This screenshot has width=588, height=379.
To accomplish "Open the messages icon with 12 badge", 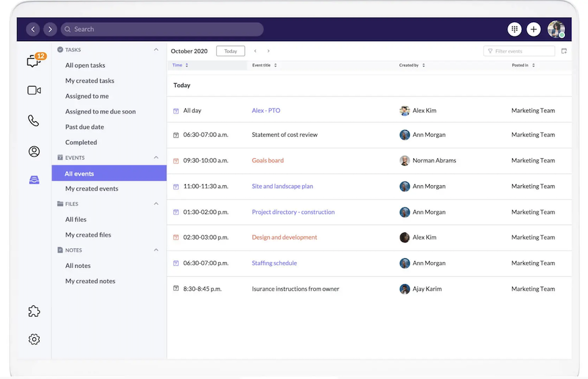I will [x=34, y=61].
